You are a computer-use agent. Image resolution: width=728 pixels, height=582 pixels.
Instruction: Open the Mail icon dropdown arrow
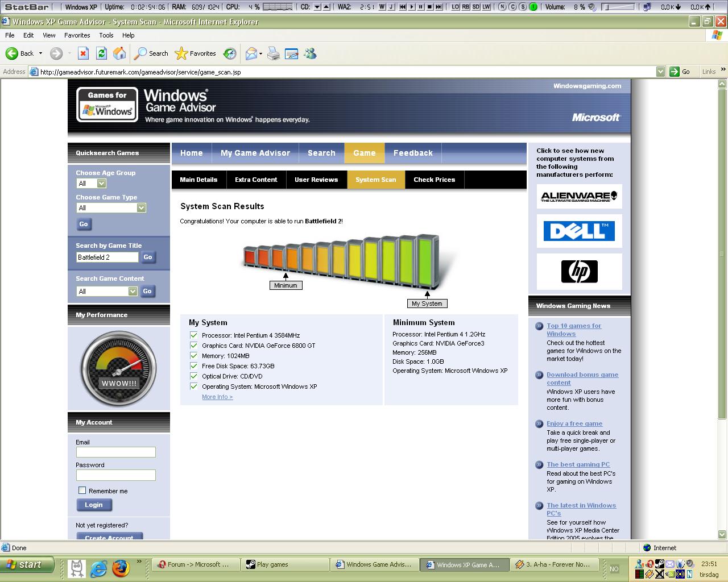[260, 54]
